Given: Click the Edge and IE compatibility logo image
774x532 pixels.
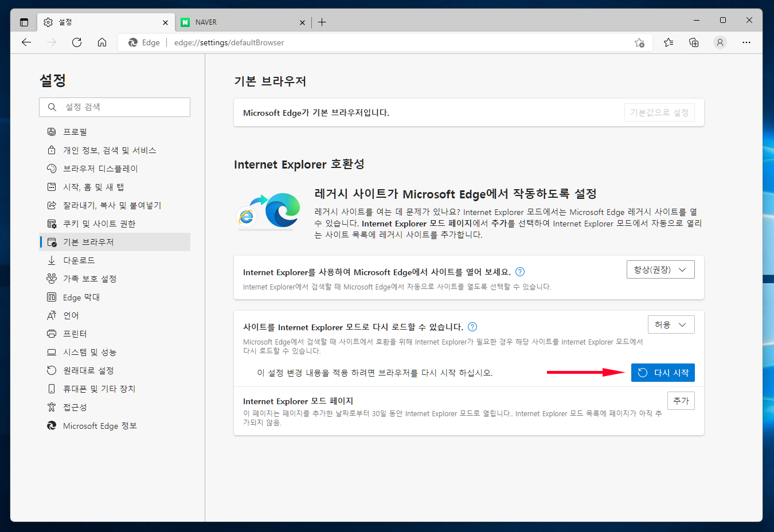Looking at the screenshot, I should pyautogui.click(x=269, y=210).
